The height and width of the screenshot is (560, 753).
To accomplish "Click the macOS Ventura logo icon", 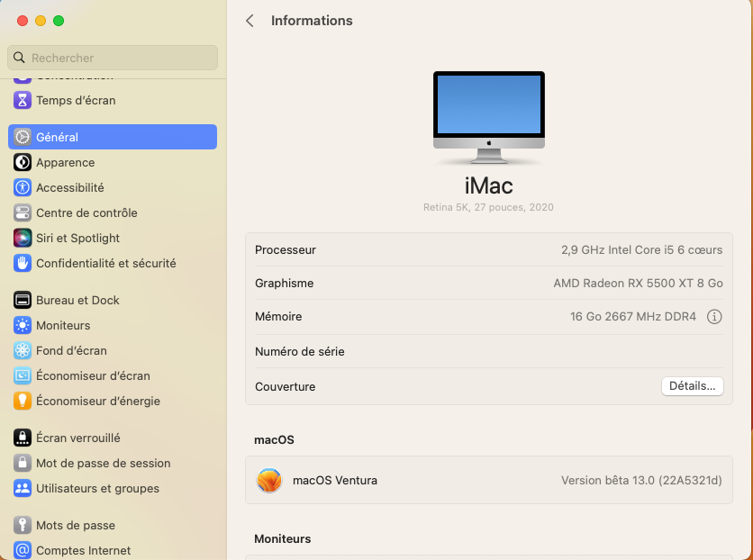I will pyautogui.click(x=269, y=480).
